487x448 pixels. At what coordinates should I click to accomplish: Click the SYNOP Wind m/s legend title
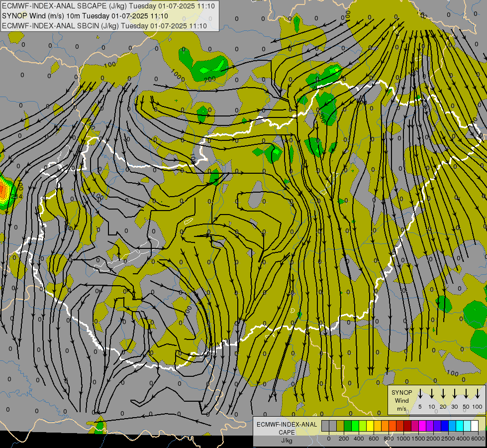(401, 400)
